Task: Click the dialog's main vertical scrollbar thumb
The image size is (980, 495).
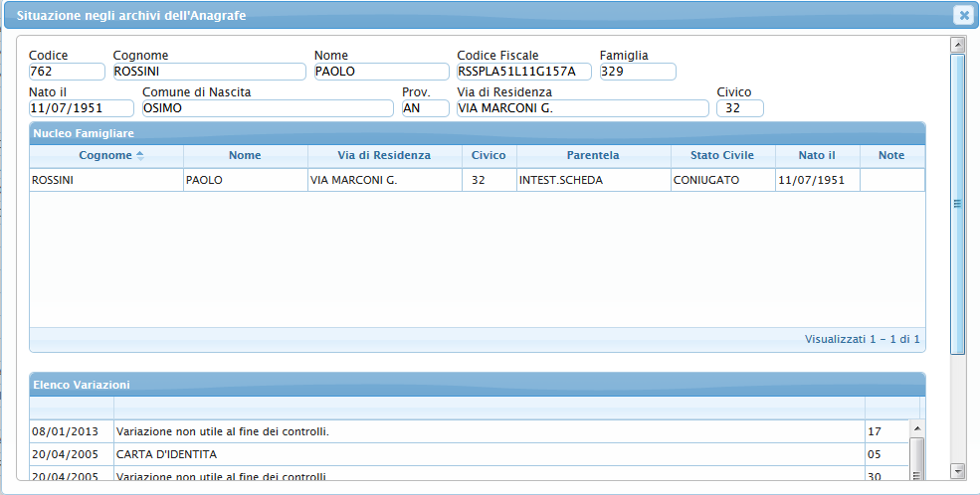Action: click(957, 204)
